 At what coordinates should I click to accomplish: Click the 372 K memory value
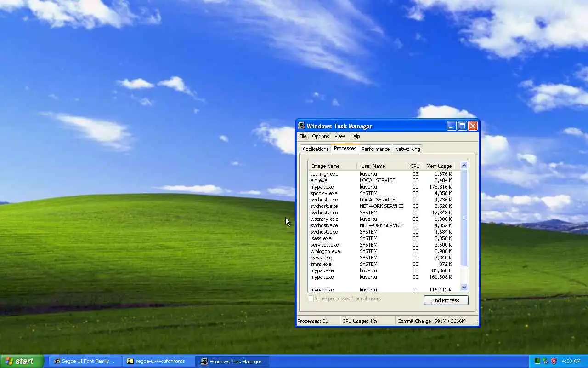coord(445,264)
